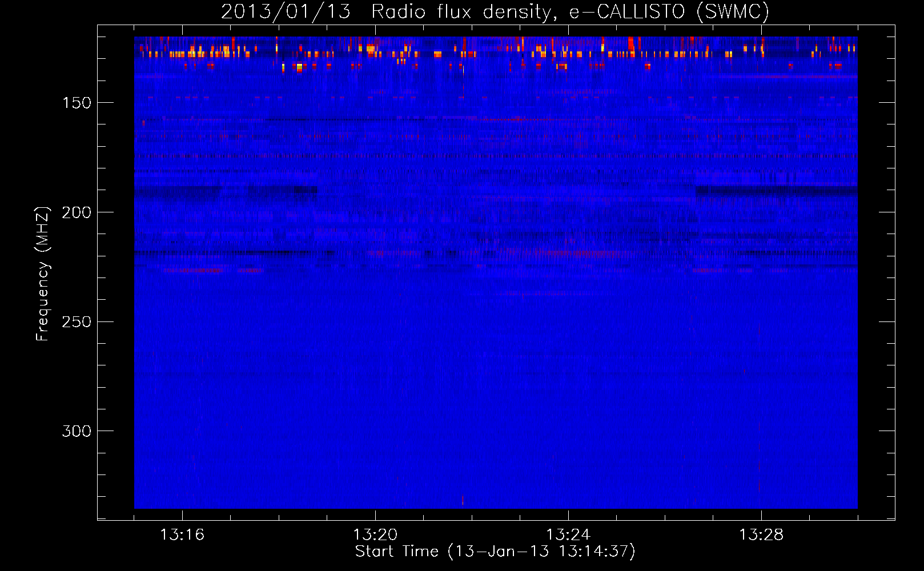The image size is (924, 571).
Task: Click the 150 frequency tick label
Action: [77, 103]
